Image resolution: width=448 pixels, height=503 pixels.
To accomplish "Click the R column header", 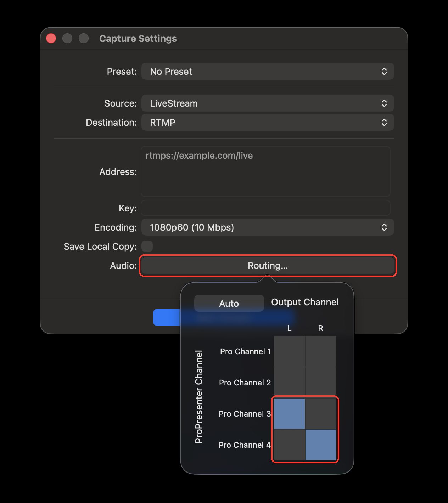I will (x=321, y=328).
